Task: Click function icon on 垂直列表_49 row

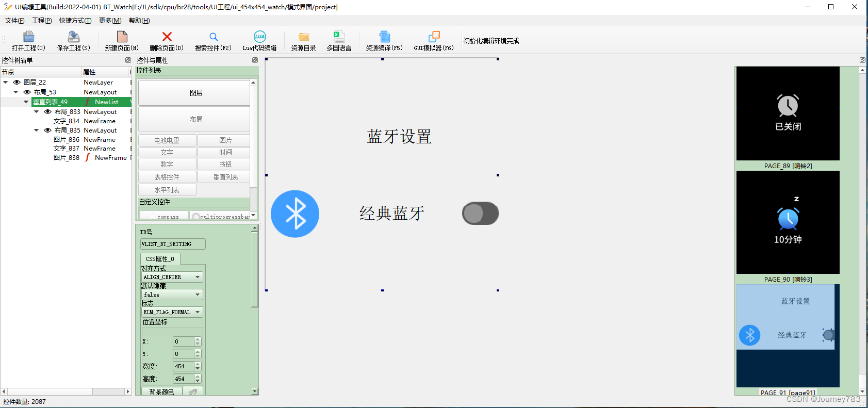Action: 88,102
